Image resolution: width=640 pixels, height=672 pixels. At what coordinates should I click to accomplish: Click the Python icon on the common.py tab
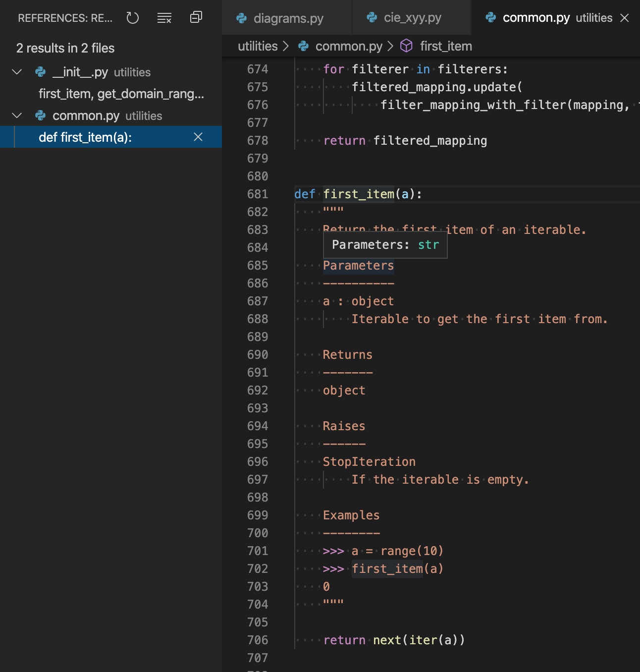[490, 17]
